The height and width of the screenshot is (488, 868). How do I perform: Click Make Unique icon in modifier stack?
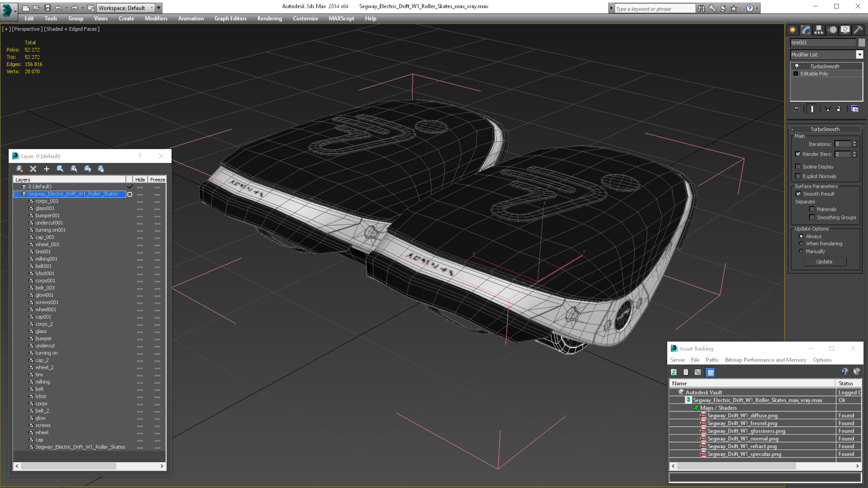click(828, 109)
